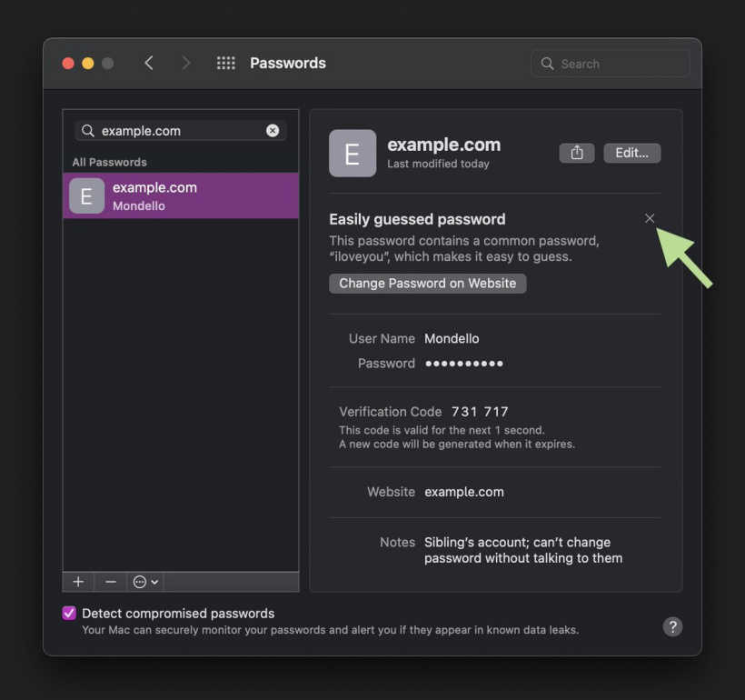This screenshot has width=745, height=700.
Task: Dismiss the Easily guessed password warning
Action: coord(650,218)
